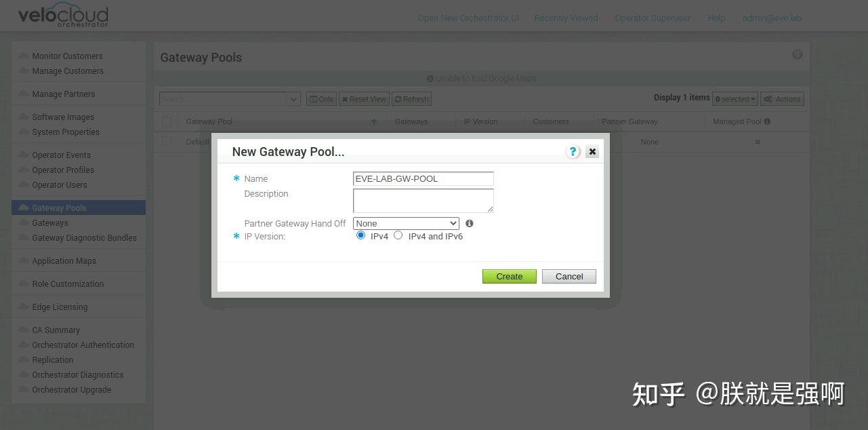868x430 pixels.
Task: Click the Reset View icon
Action: (x=364, y=99)
